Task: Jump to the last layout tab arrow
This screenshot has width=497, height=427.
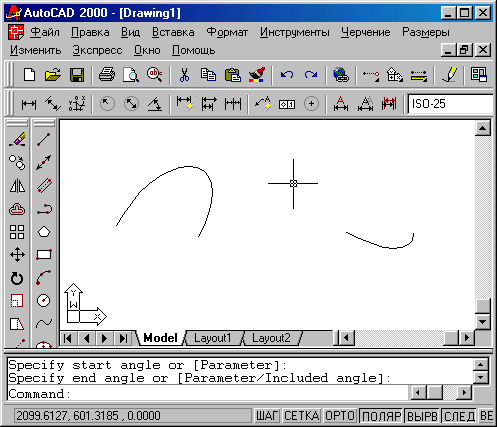Action: 123,339
